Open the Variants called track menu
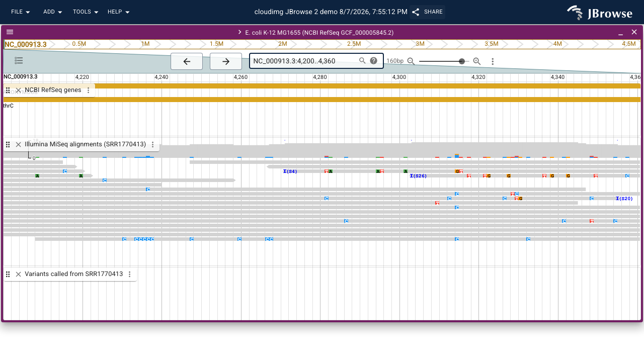This screenshot has width=644, height=362. pos(130,274)
